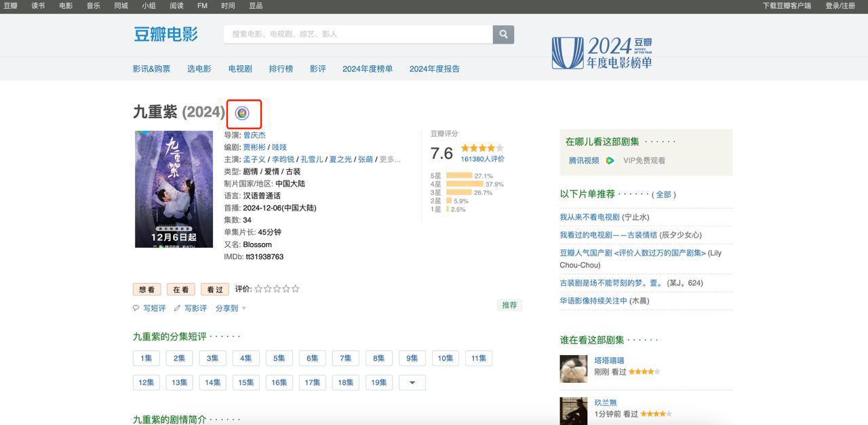Open 影讯&购票 navigation tab
This screenshot has width=868, height=425.
point(152,69)
